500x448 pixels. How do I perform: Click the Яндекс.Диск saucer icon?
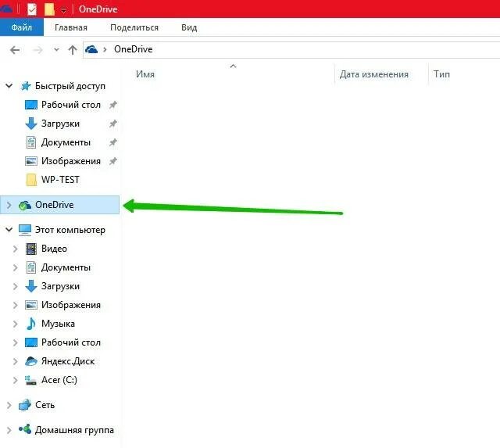pyautogui.click(x=31, y=361)
